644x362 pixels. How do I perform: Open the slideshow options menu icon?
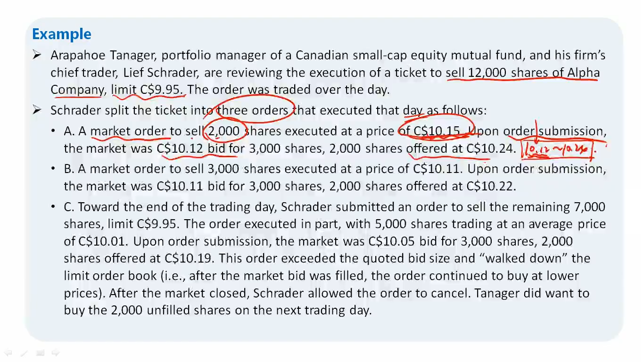40,353
